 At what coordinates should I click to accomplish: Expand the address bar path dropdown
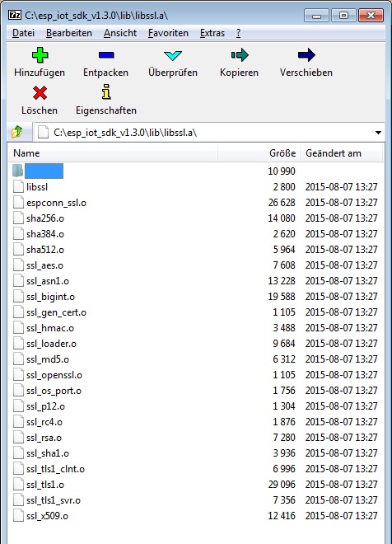pyautogui.click(x=378, y=133)
